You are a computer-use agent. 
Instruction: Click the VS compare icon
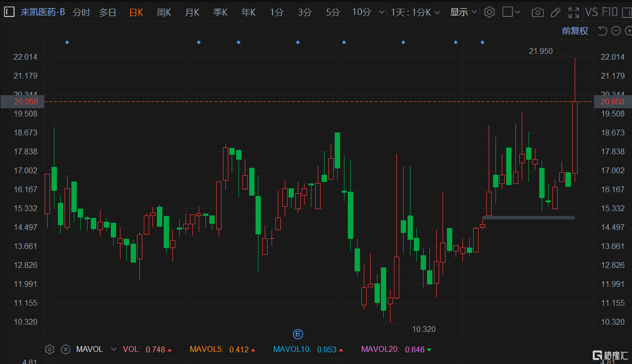click(591, 12)
